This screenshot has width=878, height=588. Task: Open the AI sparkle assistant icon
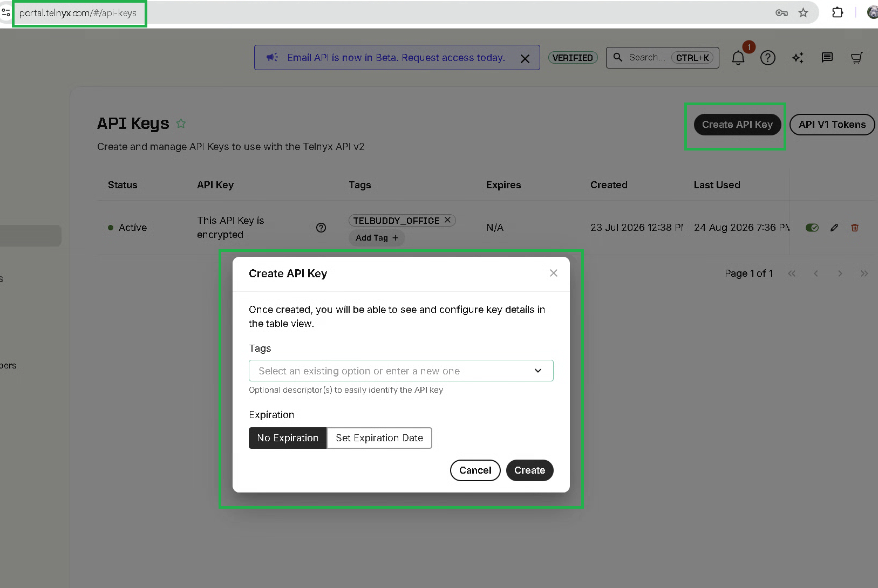click(x=798, y=58)
